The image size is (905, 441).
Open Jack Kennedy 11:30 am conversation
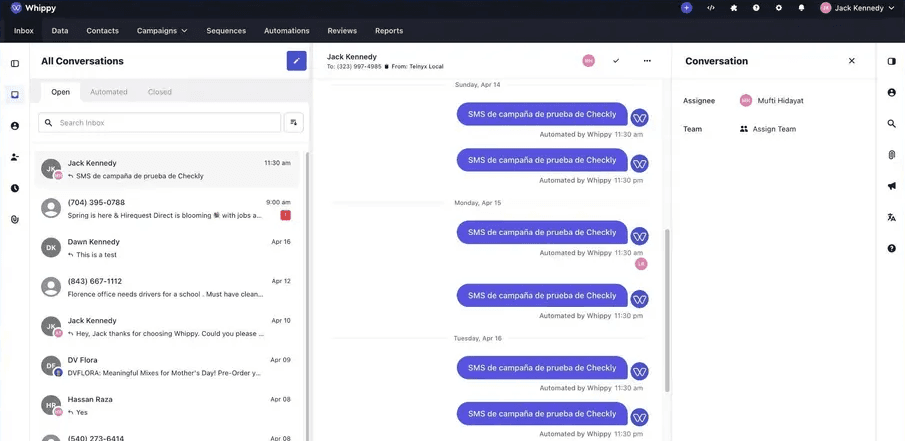tap(167, 169)
